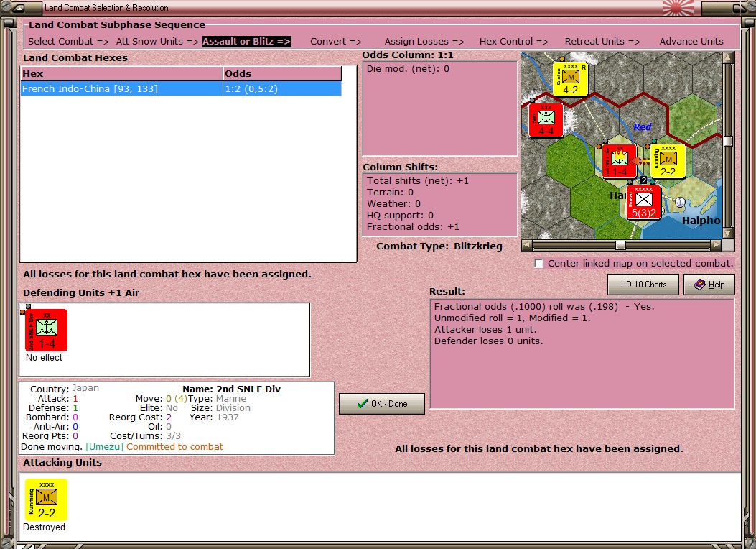Click the mini-map vertical scrollbar thumb
The image size is (756, 549).
point(729,142)
